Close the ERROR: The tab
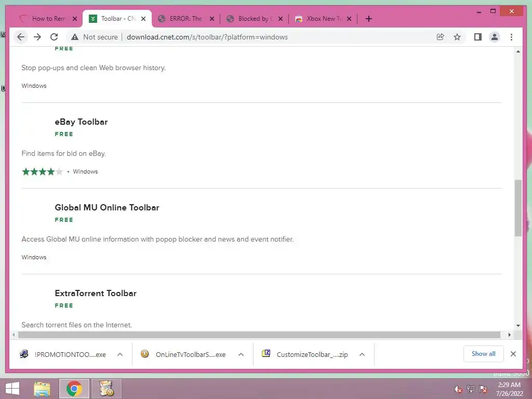 212,19
